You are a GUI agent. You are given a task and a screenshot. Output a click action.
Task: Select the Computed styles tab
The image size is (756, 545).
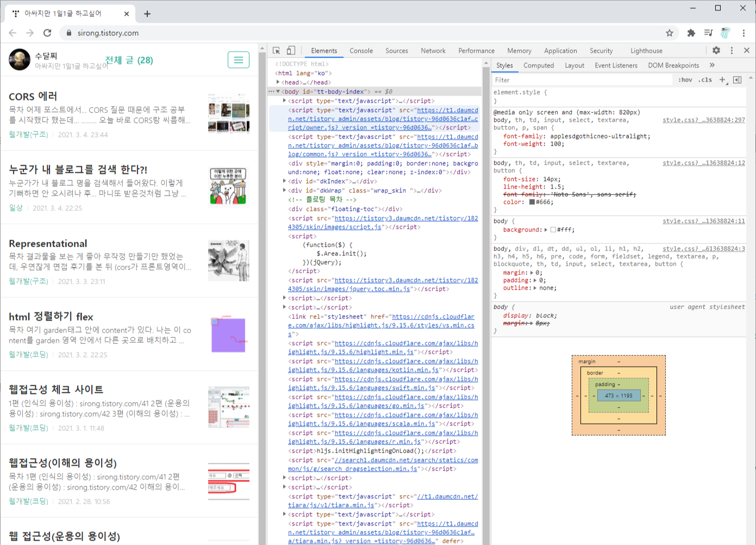coord(539,65)
